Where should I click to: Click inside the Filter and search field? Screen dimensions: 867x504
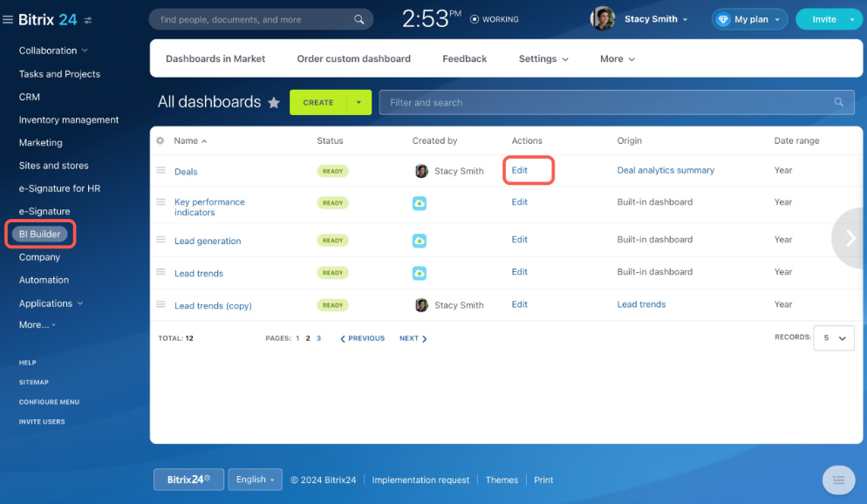pos(611,102)
